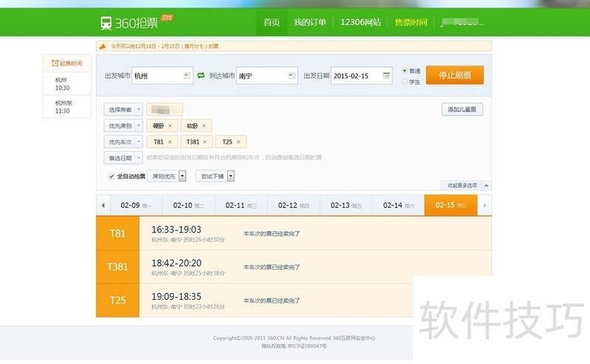Open the 首页 nav tab
This screenshot has width=590, height=364.
271,22
